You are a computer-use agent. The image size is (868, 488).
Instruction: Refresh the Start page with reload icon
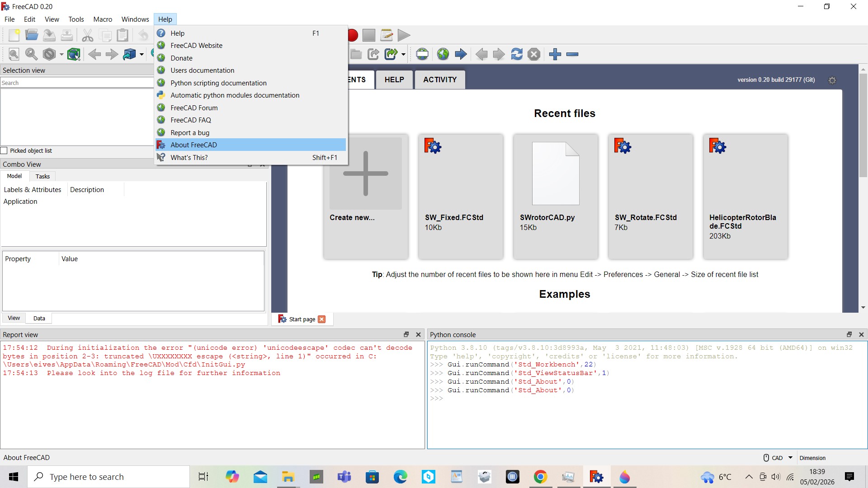(517, 54)
